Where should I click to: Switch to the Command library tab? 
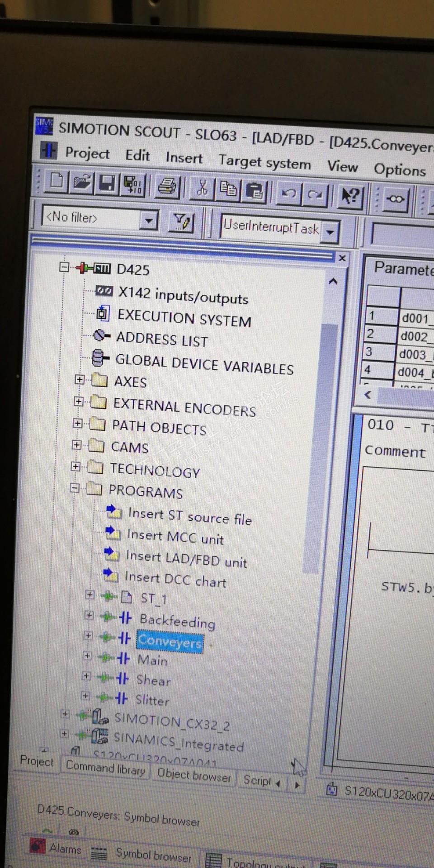tap(105, 767)
